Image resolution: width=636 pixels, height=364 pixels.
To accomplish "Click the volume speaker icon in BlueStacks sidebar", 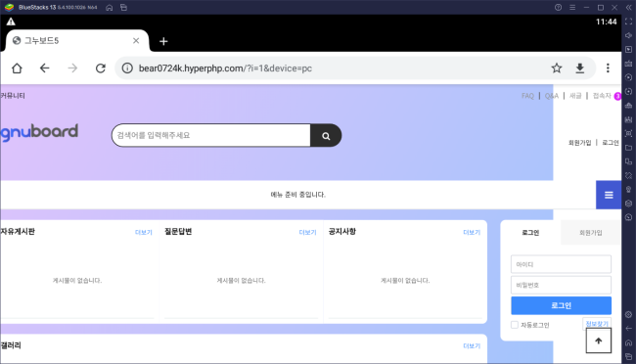I will click(629, 35).
